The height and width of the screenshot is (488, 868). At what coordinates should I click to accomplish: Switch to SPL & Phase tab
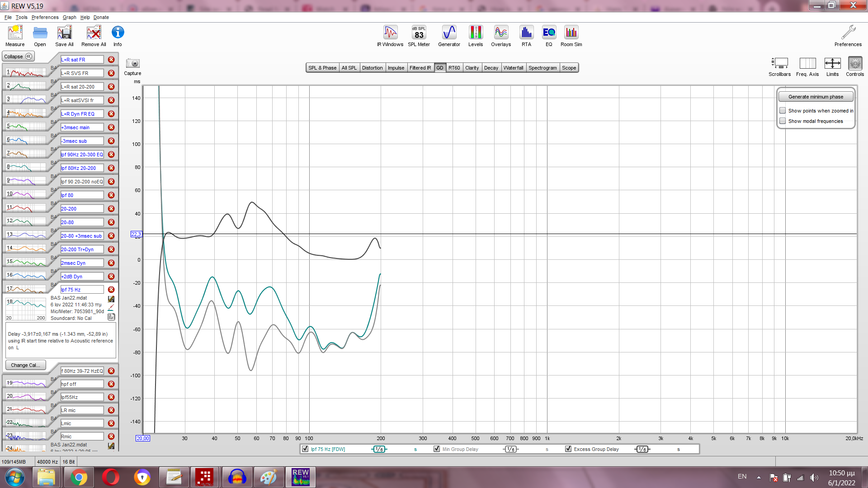click(322, 68)
